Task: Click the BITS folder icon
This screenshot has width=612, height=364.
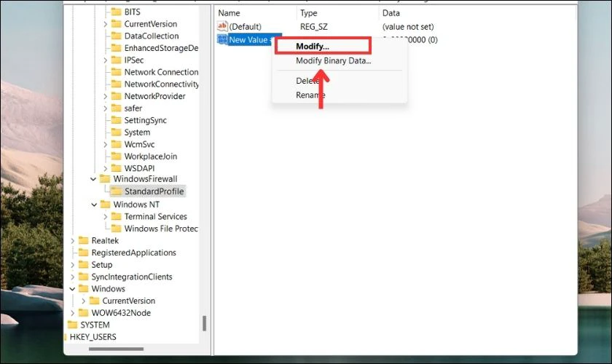Action: point(117,12)
